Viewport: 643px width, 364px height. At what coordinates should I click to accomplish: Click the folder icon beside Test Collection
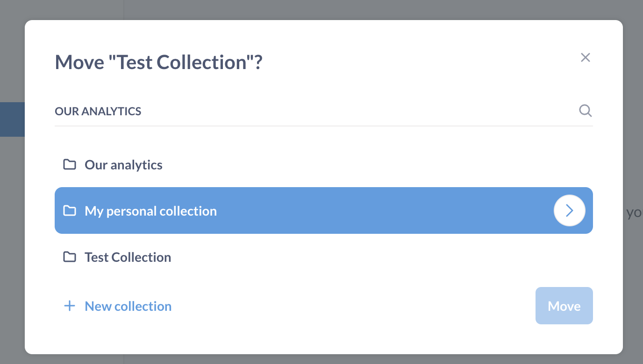pos(69,257)
